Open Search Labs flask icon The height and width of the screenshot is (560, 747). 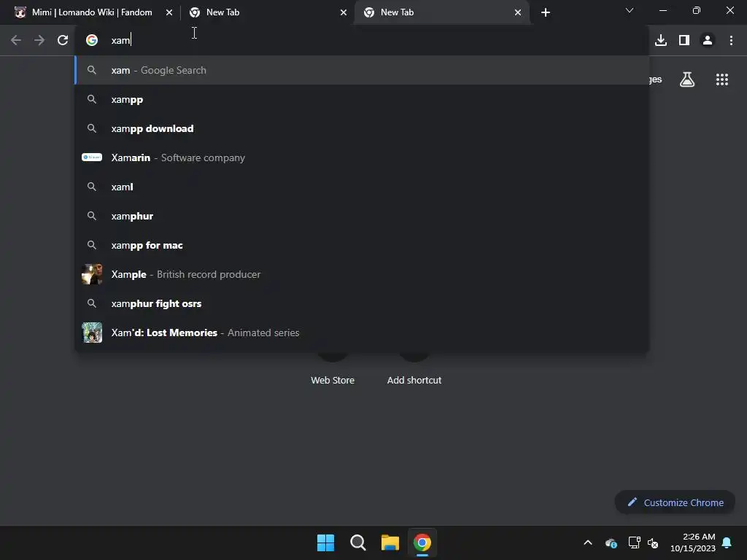point(687,79)
